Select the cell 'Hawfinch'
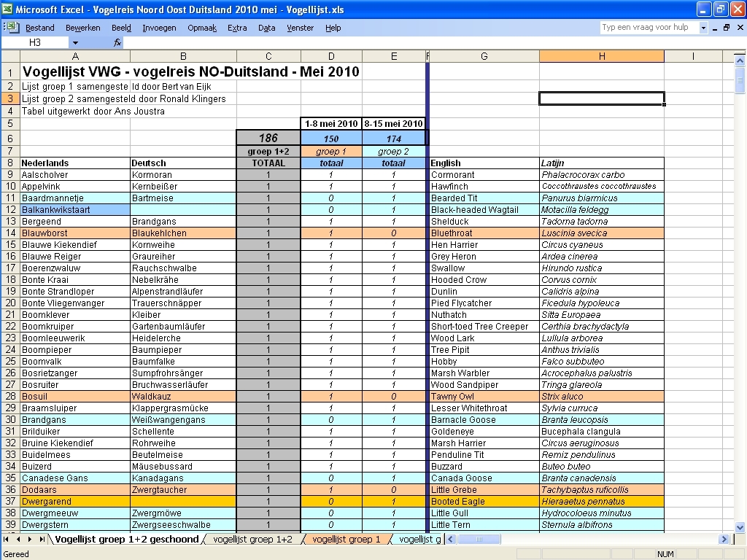The width and height of the screenshot is (747, 560). 484,187
